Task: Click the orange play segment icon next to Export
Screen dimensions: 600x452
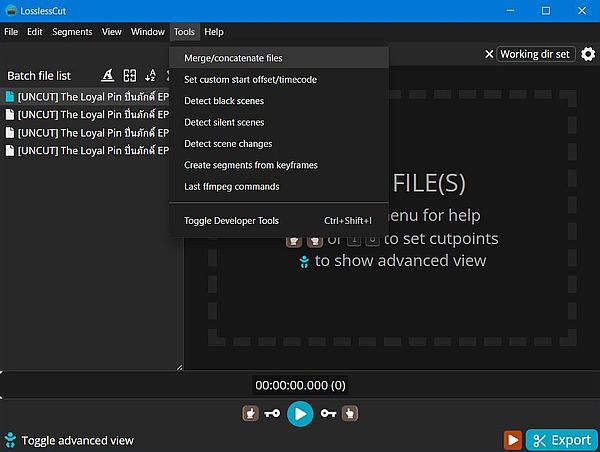Action: click(x=513, y=440)
